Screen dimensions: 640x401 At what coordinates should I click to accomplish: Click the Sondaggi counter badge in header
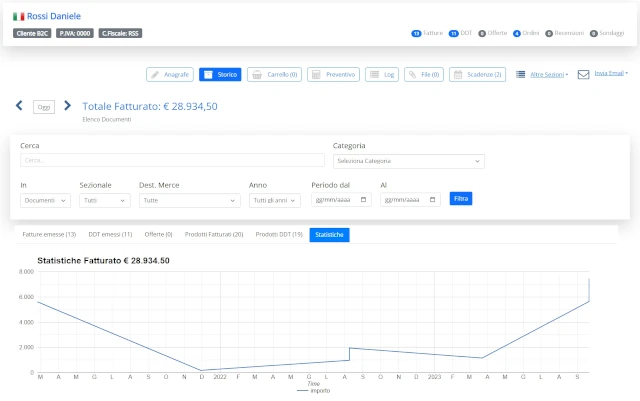click(594, 33)
